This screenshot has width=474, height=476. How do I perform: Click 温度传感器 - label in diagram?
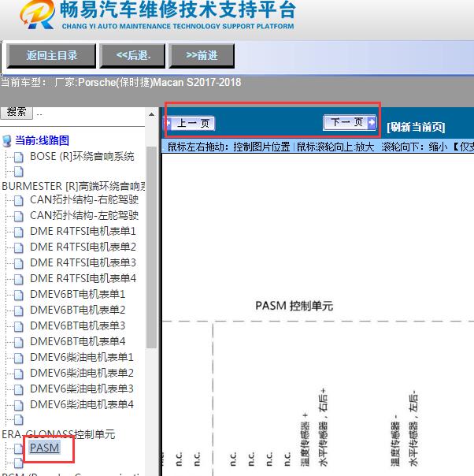click(395, 441)
